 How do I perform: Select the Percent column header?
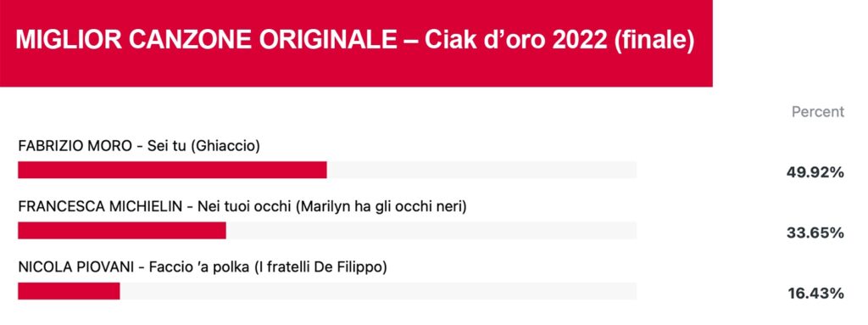click(818, 112)
